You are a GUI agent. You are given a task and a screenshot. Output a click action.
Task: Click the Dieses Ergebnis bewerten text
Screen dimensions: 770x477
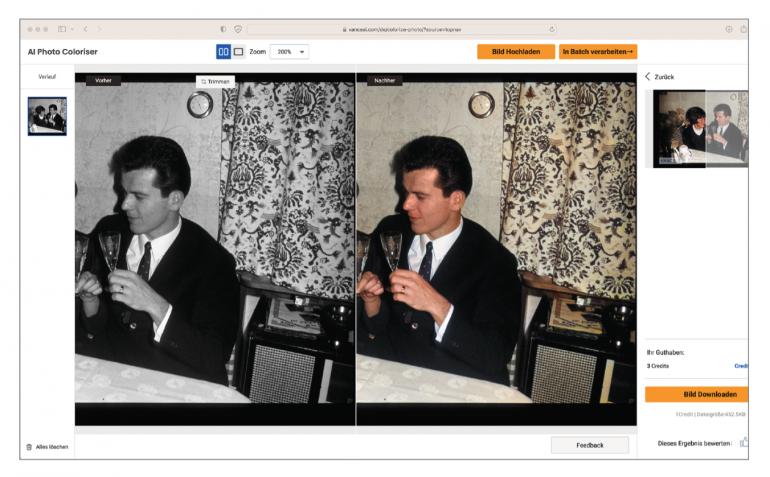(x=694, y=443)
